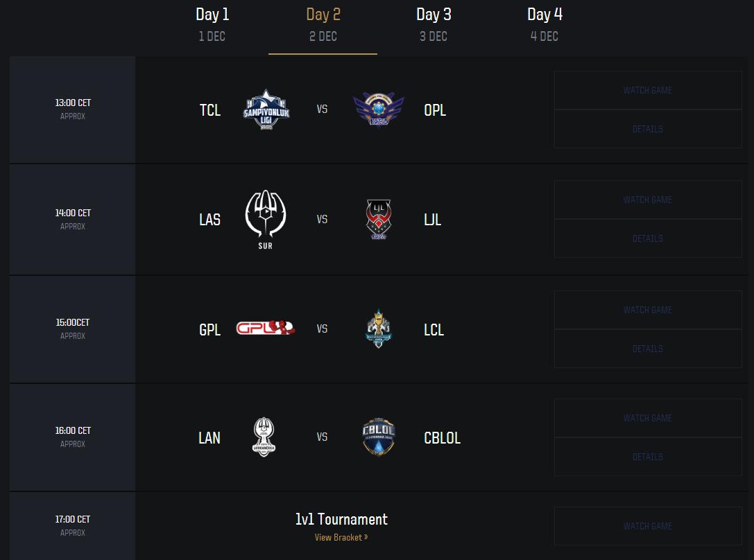Watch the LAN vs CBLOL game
Image resolution: width=754 pixels, height=560 pixels.
coord(648,418)
